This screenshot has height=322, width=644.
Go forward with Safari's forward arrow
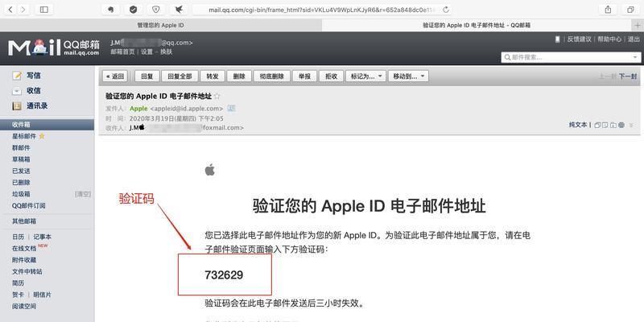23,9
